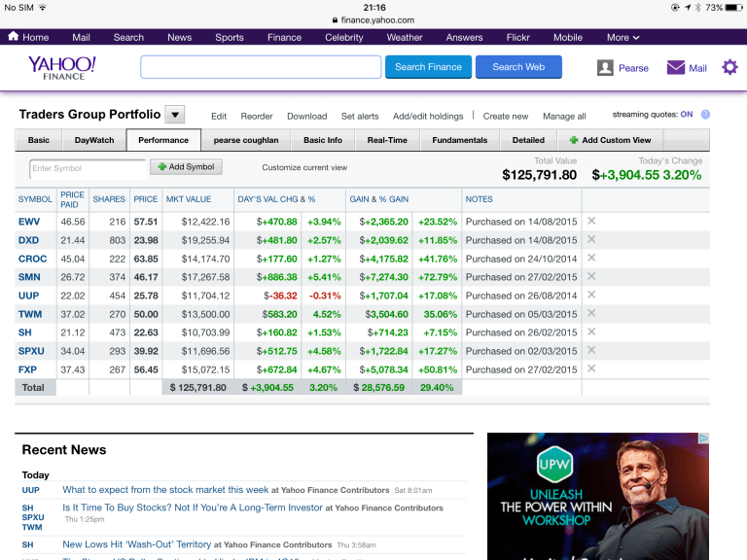Click the Yahoo Finance logo

point(62,67)
